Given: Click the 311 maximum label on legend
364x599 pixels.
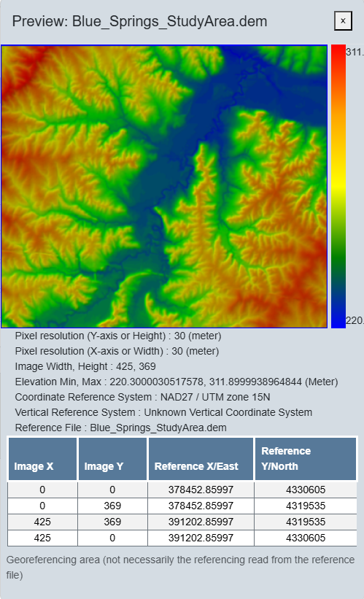Looking at the screenshot, I should pyautogui.click(x=355, y=52).
